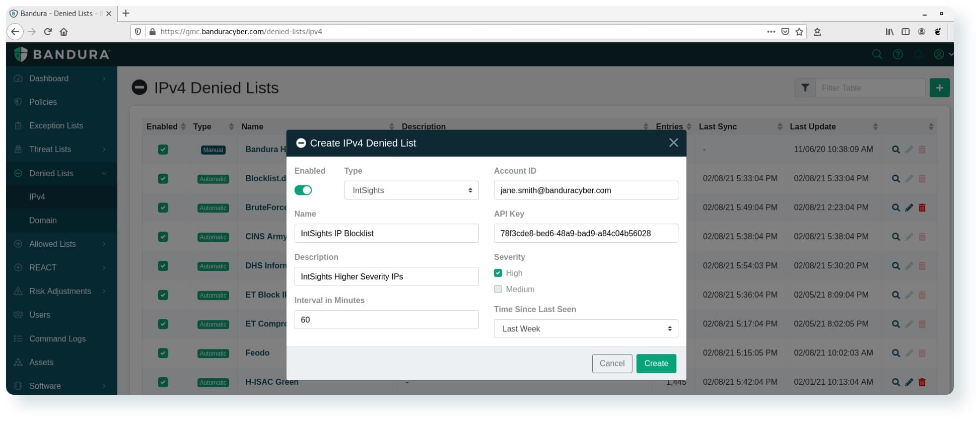Toggle enabled checkbox for BruteForce row

[163, 207]
